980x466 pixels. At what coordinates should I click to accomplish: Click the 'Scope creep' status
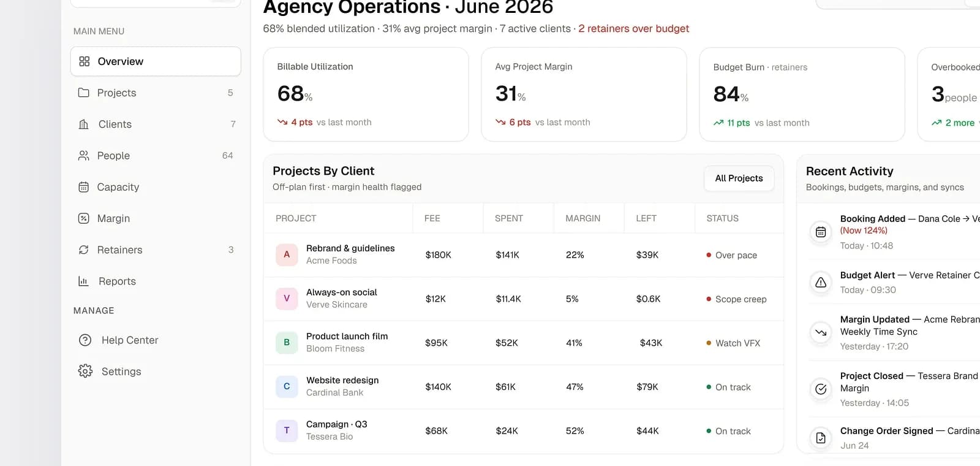(x=737, y=299)
